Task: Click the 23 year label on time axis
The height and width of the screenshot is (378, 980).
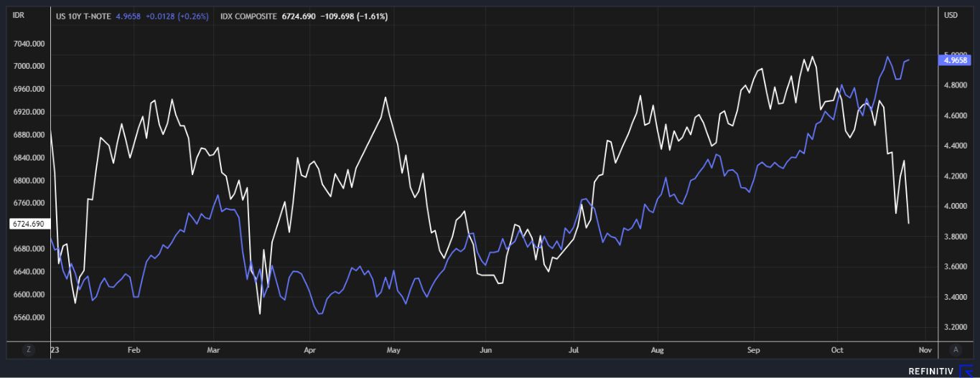Action: coord(55,351)
